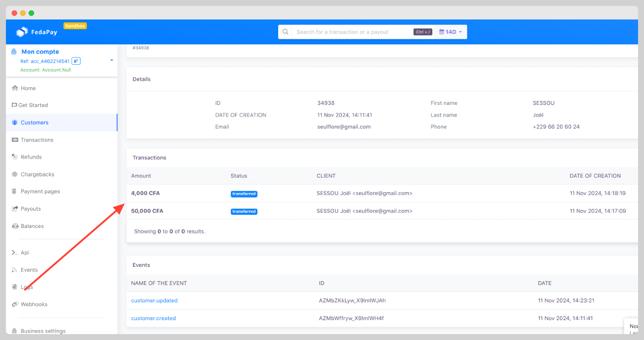
Task: Click the NAME OF THE EVENT header
Action: point(159,283)
